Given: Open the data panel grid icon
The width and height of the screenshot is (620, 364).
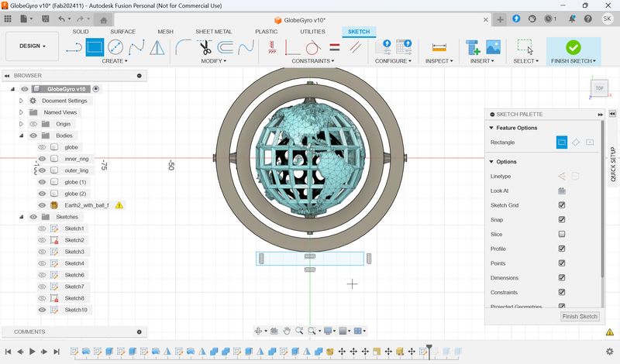Looking at the screenshot, I should click(8, 19).
